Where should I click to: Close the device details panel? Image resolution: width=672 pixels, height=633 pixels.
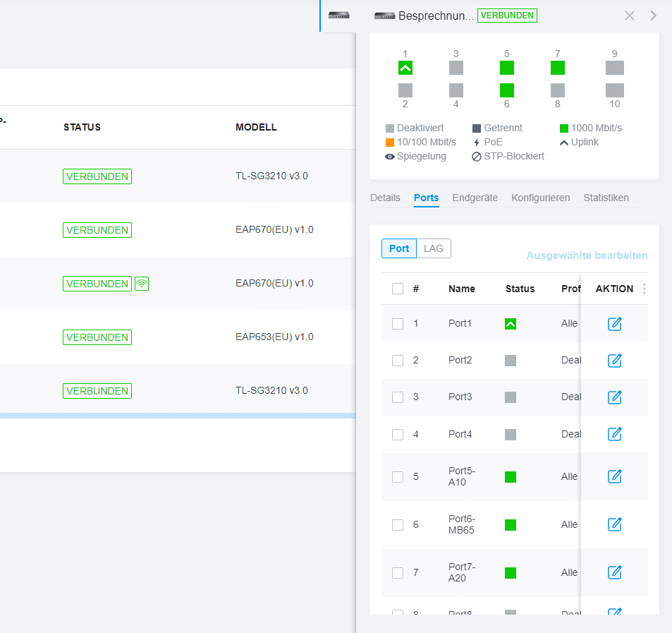pos(630,16)
